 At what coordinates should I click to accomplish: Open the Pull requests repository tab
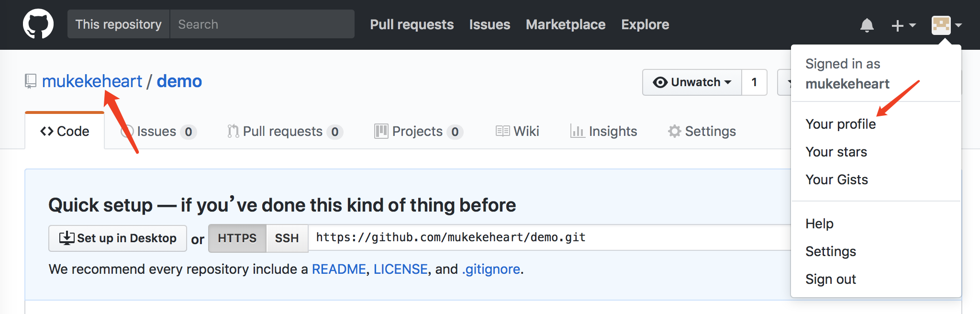[x=284, y=131]
